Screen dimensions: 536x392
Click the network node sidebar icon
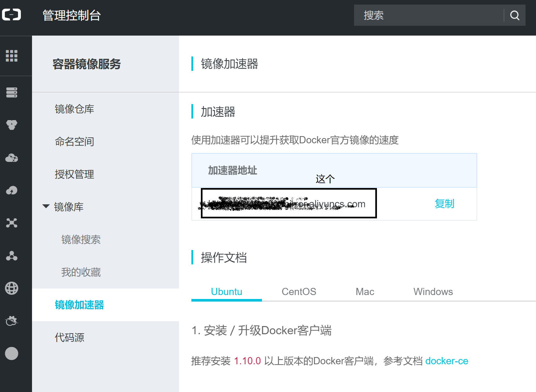point(12,223)
